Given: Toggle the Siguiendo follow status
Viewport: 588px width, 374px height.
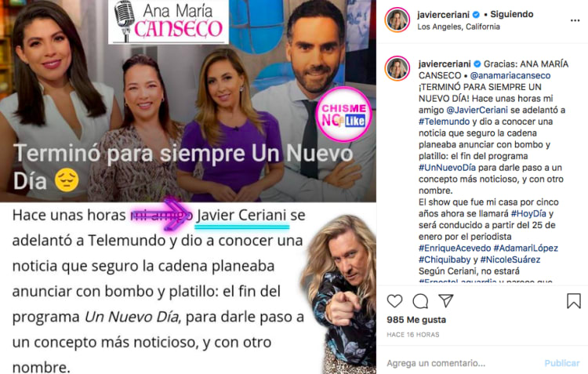Looking at the screenshot, I should (511, 14).
